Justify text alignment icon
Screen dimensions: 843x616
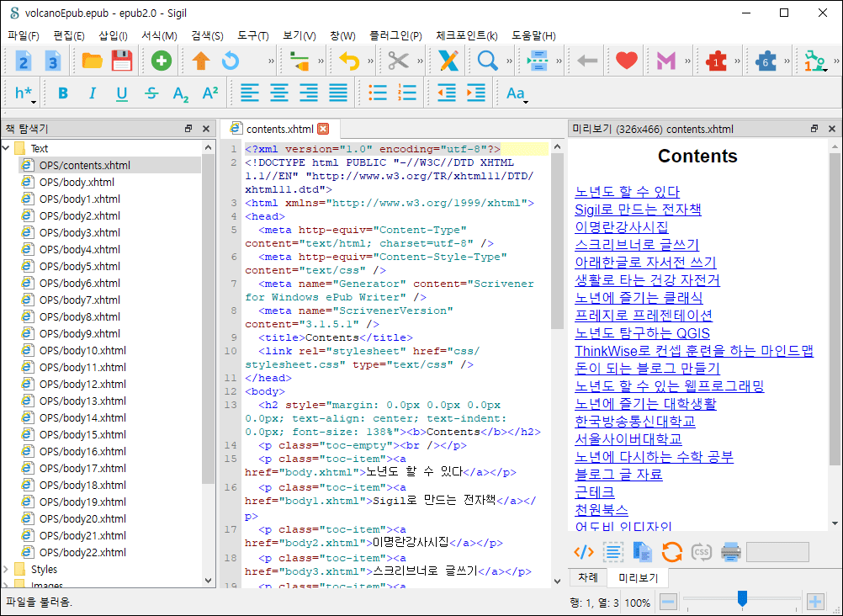click(x=338, y=93)
